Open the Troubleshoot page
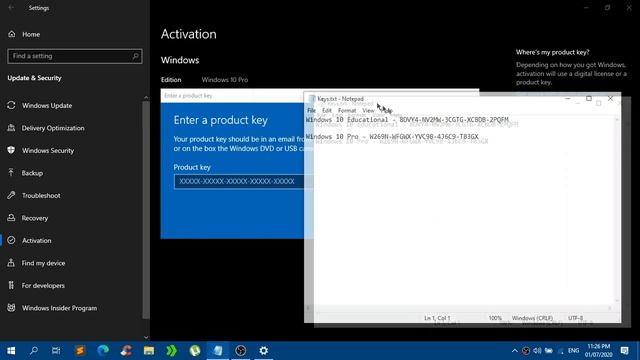This screenshot has height=360, width=640. 41,195
